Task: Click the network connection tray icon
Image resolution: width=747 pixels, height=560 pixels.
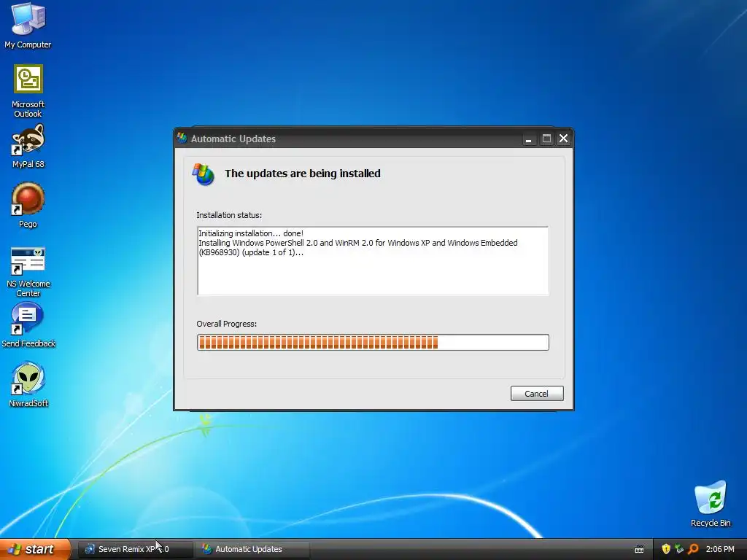Action: coord(679,549)
